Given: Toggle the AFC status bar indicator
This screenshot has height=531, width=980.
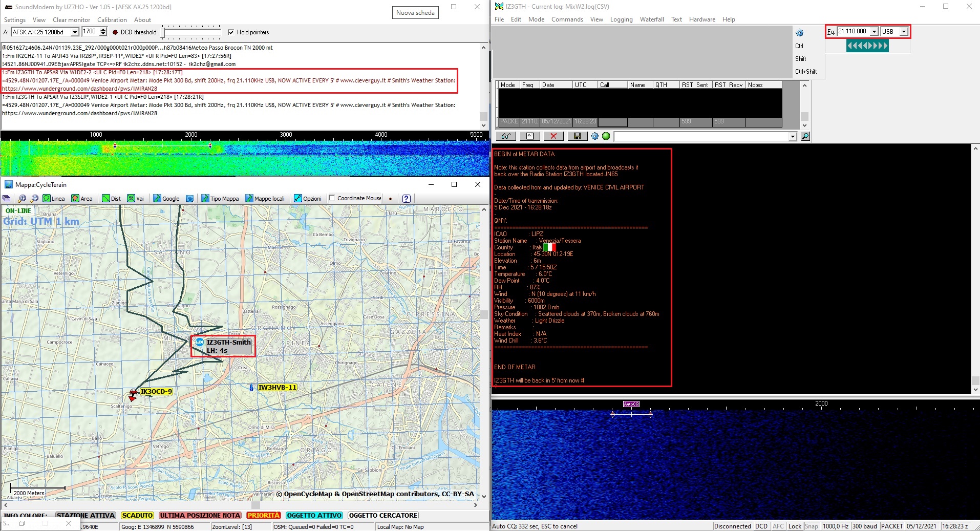Looking at the screenshot, I should (x=778, y=526).
